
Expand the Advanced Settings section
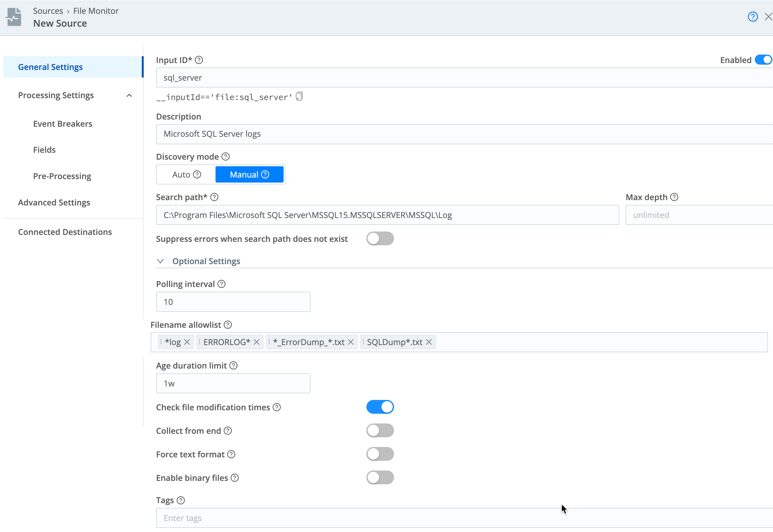(x=54, y=202)
